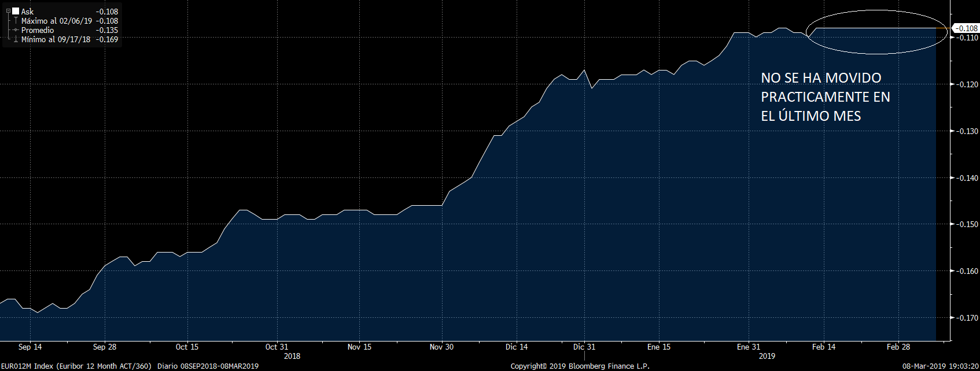Select the Máximo al 02/06/19 legend entry

[x=57, y=21]
